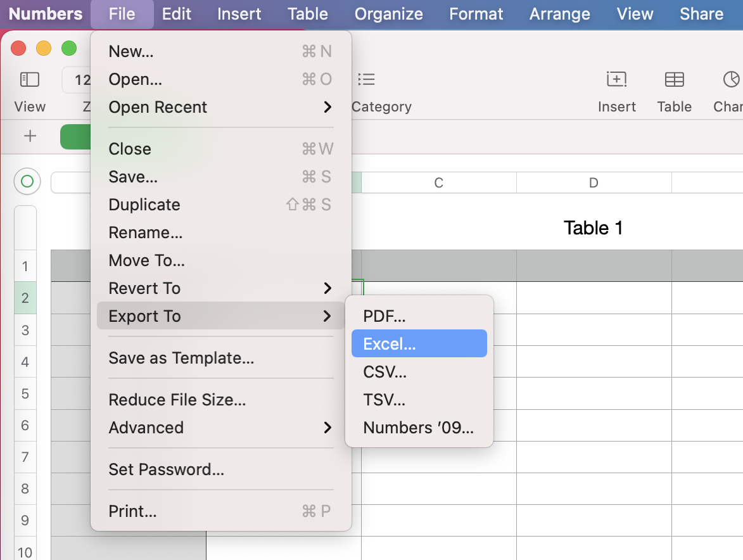743x560 pixels.
Task: Select New… from File menu
Action: [x=221, y=51]
